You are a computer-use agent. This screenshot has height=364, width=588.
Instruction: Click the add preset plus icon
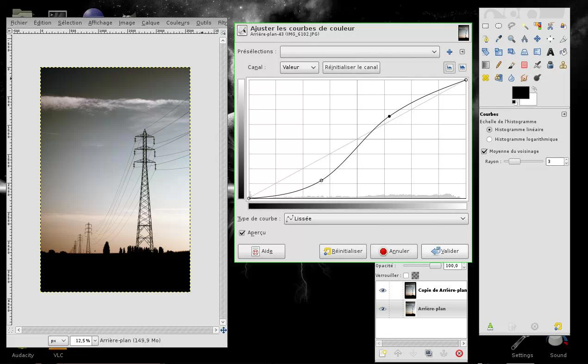(449, 52)
